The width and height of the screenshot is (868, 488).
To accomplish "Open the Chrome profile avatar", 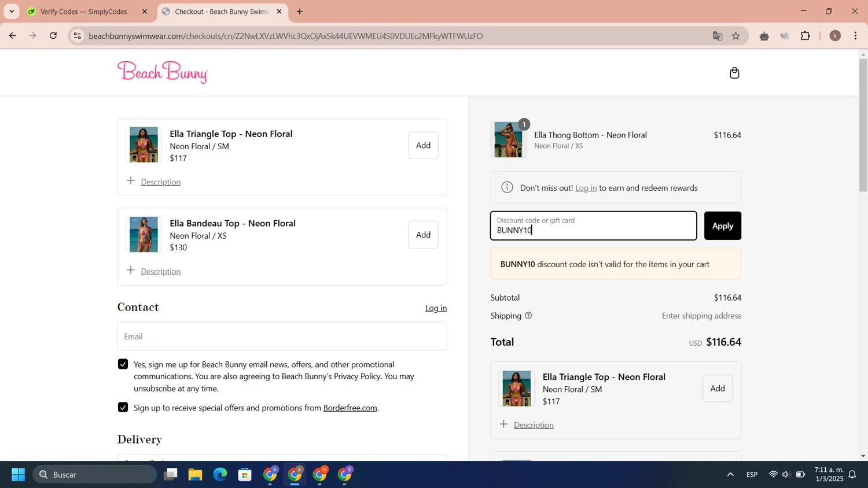I will tap(835, 36).
